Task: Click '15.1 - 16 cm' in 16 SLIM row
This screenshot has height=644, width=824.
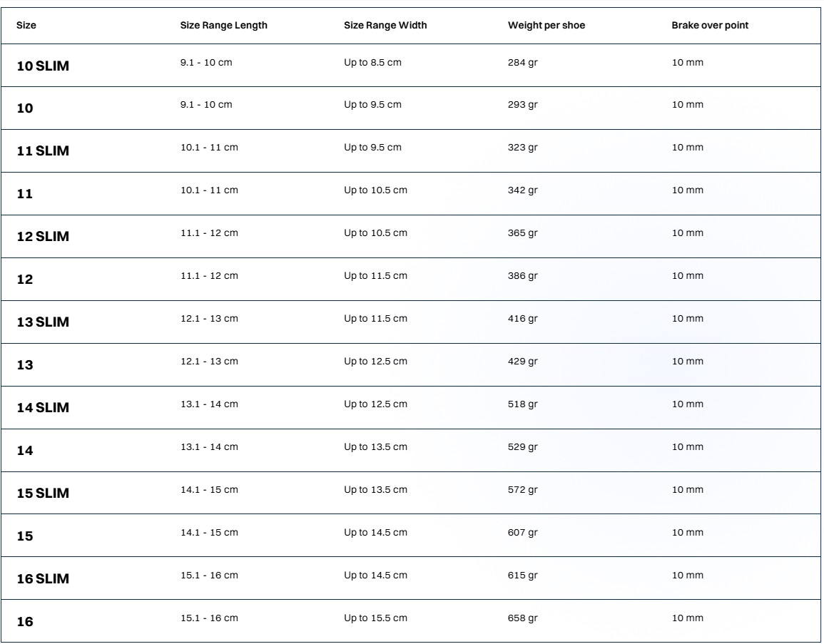Action: click(209, 576)
